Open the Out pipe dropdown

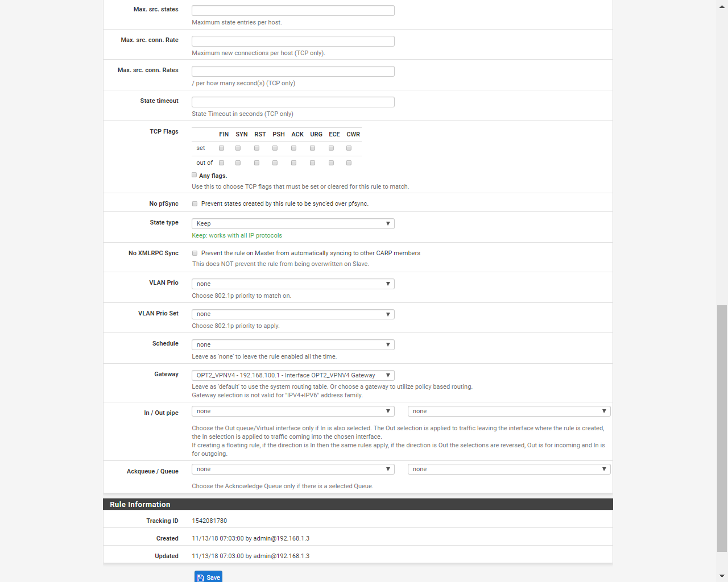(509, 411)
